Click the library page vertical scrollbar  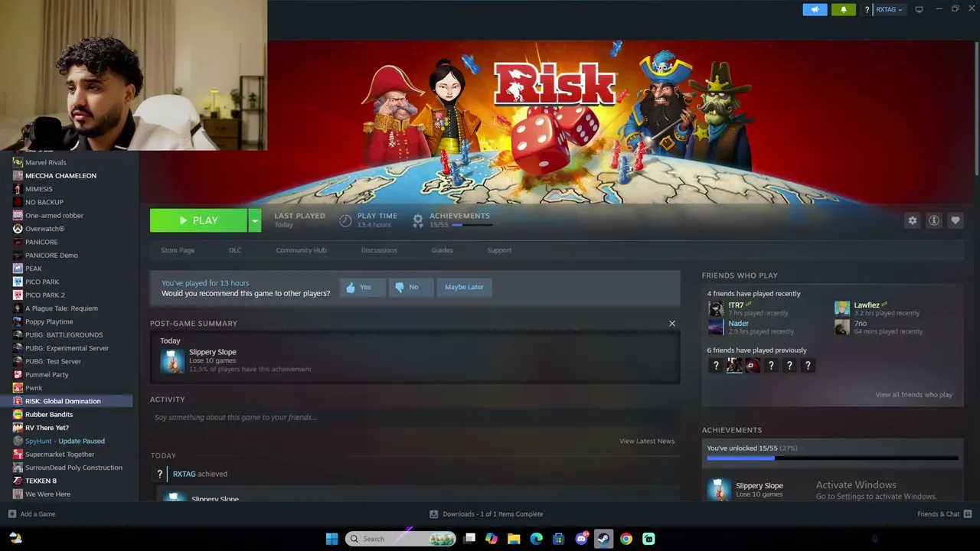976,107
